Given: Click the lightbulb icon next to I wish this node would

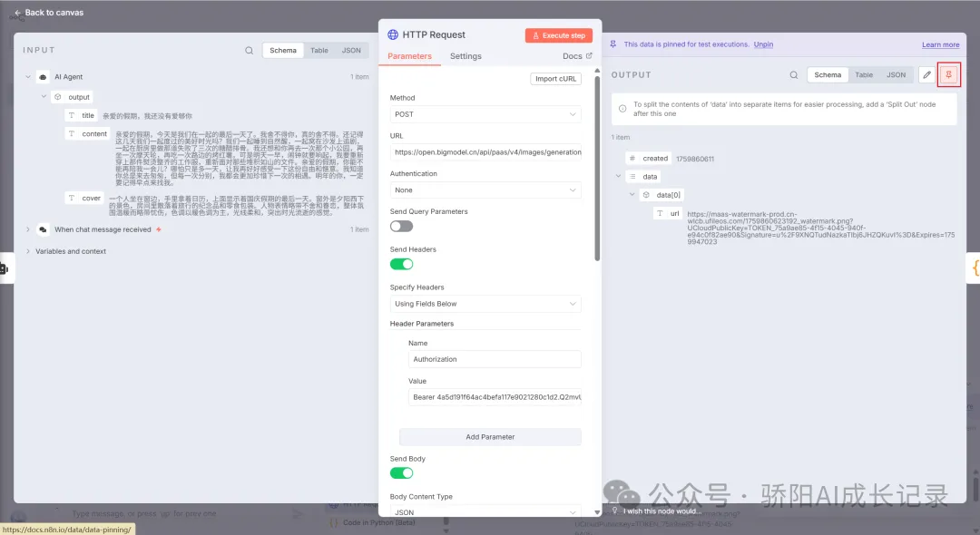Looking at the screenshot, I should pos(614,511).
